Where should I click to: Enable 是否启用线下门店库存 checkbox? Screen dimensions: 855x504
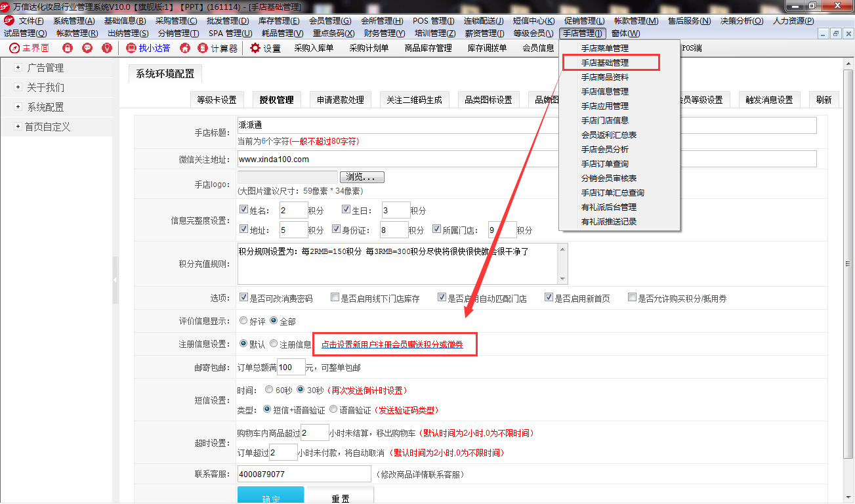(x=335, y=298)
